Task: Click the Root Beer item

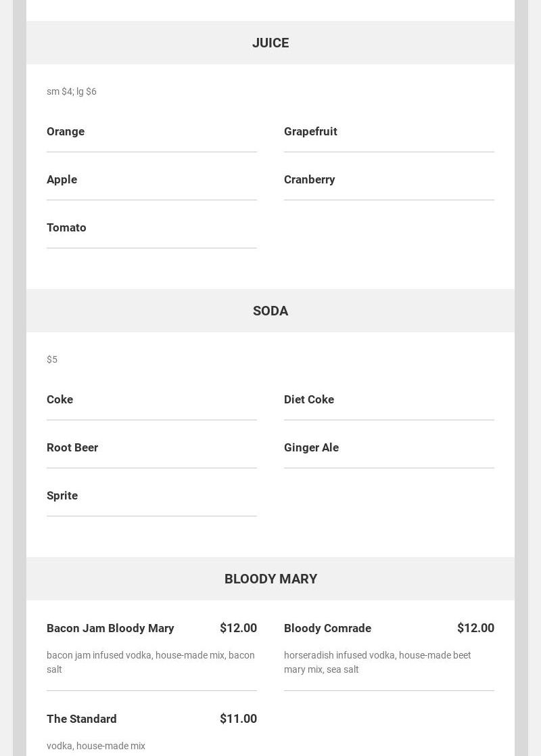Action: pyautogui.click(x=72, y=447)
